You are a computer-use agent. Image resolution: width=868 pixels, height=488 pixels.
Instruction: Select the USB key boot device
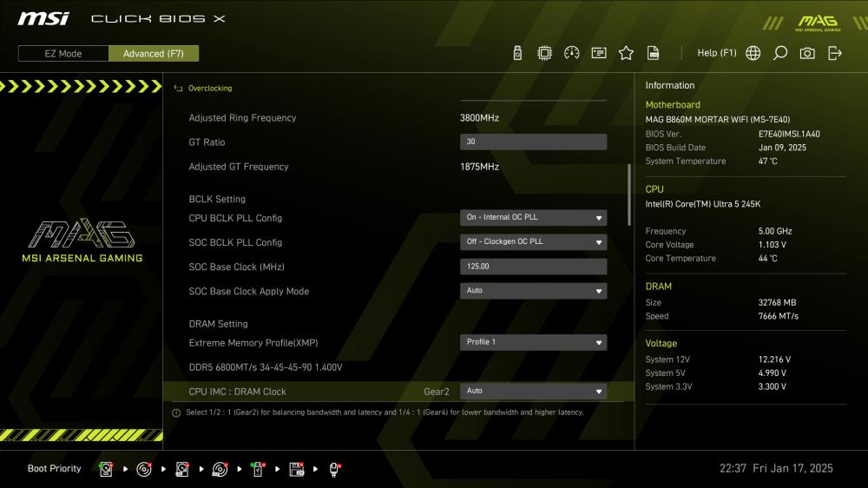pyautogui.click(x=258, y=469)
